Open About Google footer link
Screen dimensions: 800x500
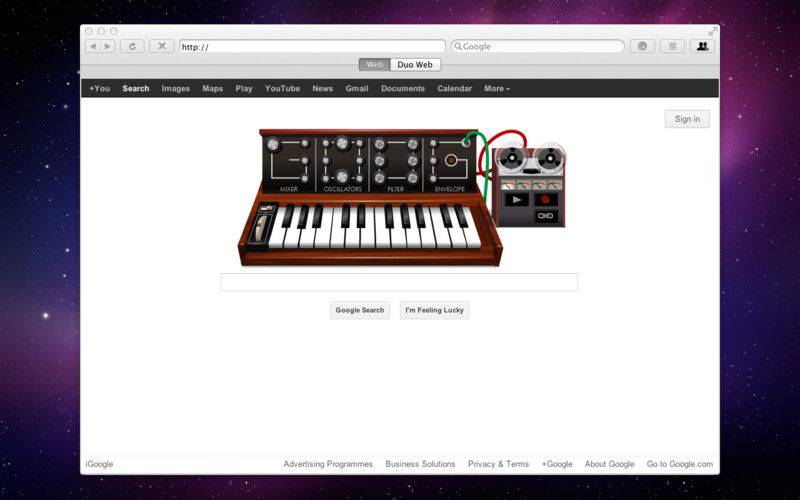pyautogui.click(x=609, y=464)
